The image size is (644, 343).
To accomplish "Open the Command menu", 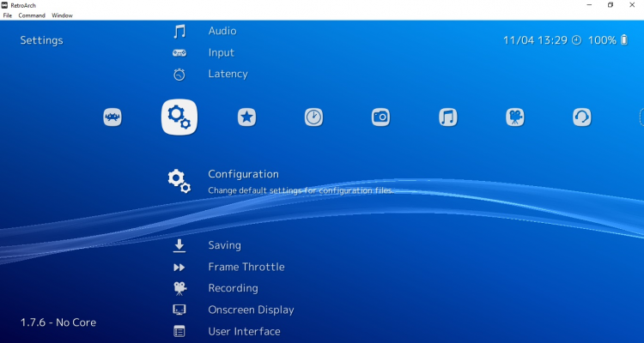I will (x=32, y=15).
